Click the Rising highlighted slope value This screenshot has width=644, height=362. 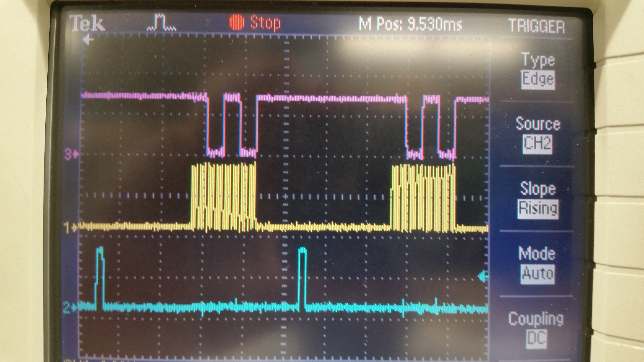click(x=538, y=209)
